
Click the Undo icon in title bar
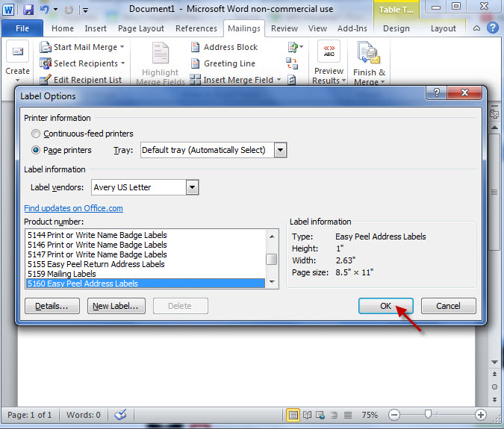(x=45, y=9)
